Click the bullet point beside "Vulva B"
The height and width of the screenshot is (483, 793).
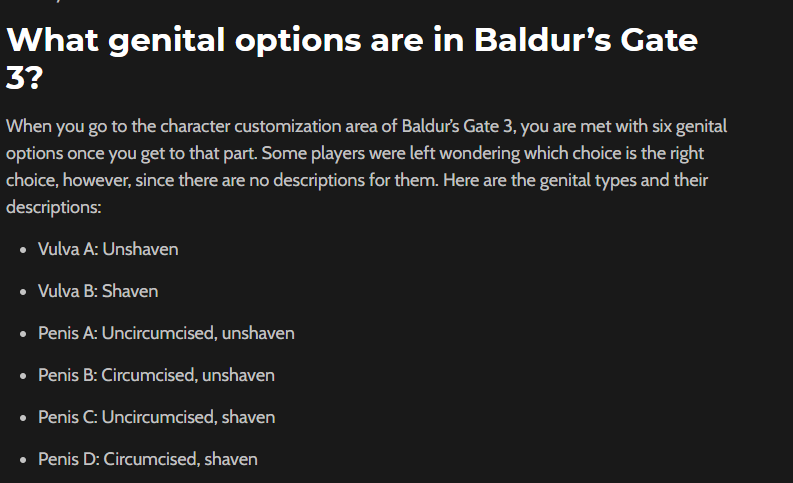[22, 292]
